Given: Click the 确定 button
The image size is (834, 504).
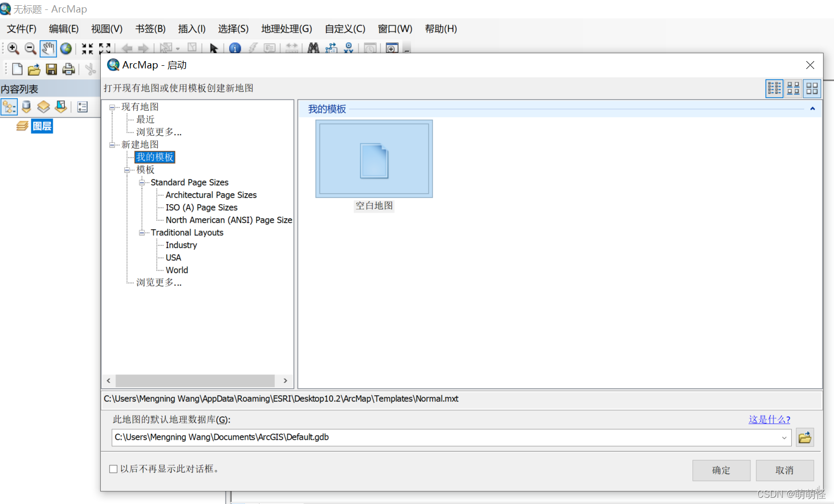Looking at the screenshot, I should [721, 471].
